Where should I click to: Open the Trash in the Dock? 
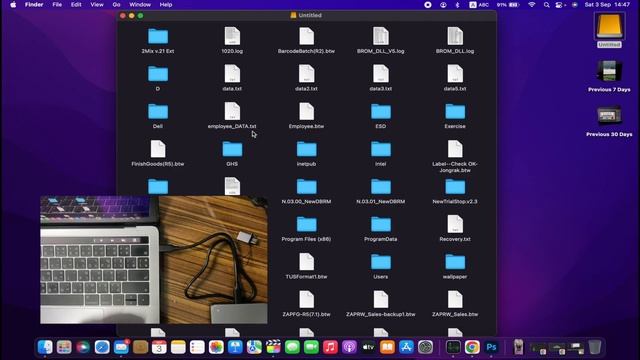point(595,347)
